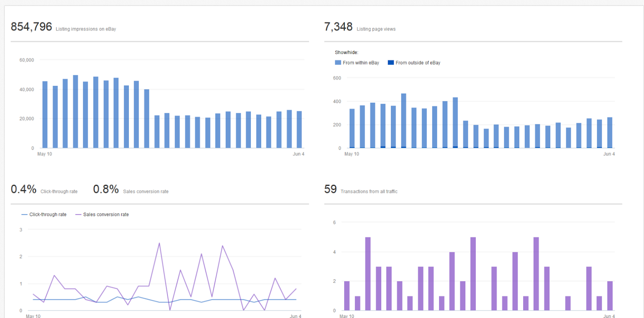Click the 7,348 listing page views total

tap(339, 27)
